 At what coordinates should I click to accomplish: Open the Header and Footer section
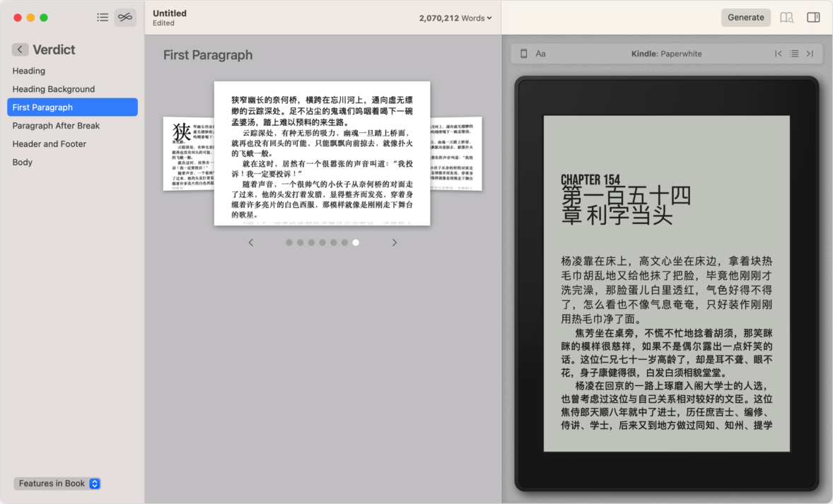click(72, 144)
